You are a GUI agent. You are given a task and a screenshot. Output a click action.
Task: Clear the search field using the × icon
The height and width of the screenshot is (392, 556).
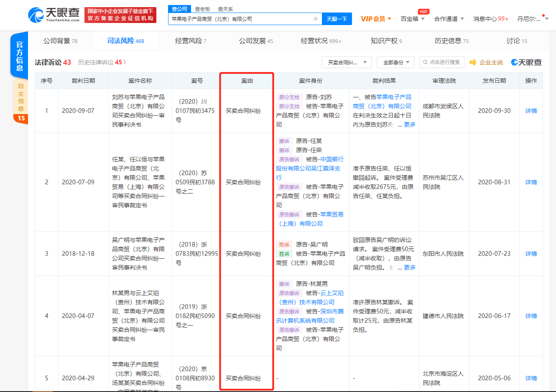316,19
